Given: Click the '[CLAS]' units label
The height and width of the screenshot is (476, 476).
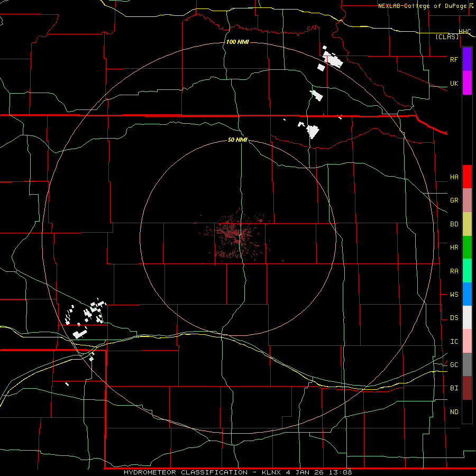Looking at the screenshot, I should (447, 37).
